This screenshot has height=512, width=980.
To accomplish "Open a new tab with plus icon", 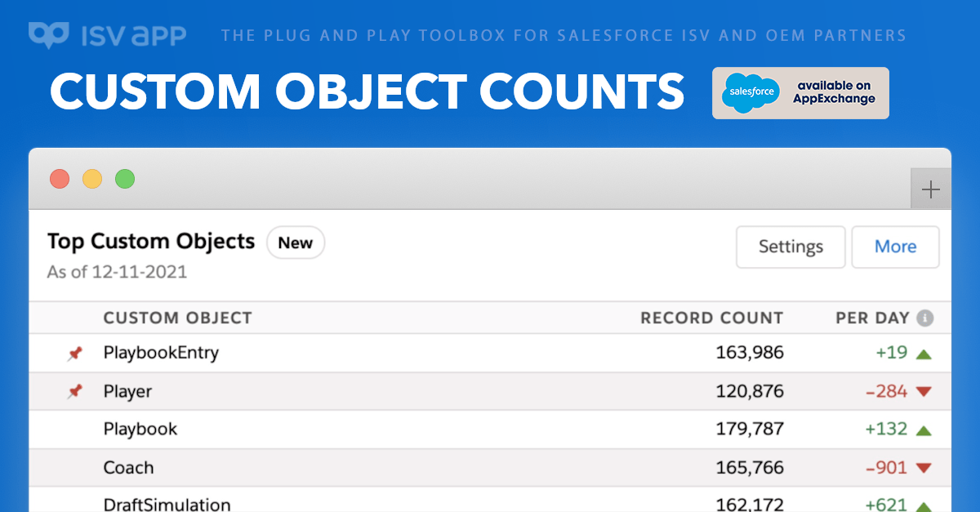I will tap(930, 190).
